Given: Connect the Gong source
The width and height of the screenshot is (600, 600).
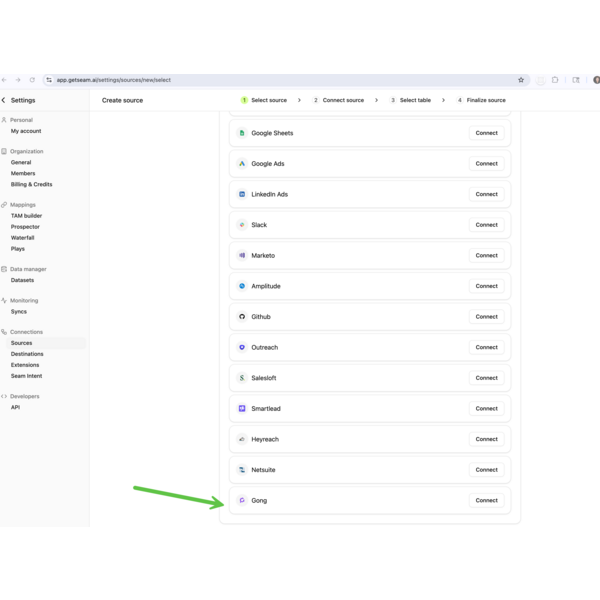Looking at the screenshot, I should [x=486, y=500].
